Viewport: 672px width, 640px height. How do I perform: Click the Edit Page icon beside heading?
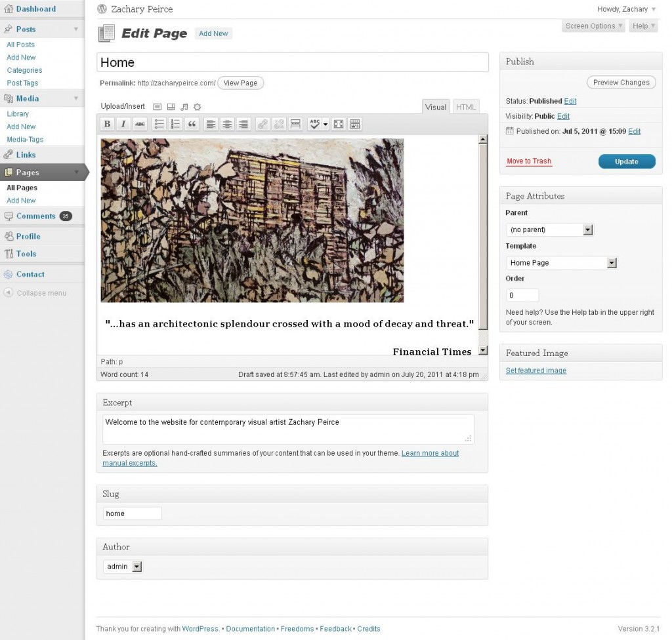[x=107, y=33]
